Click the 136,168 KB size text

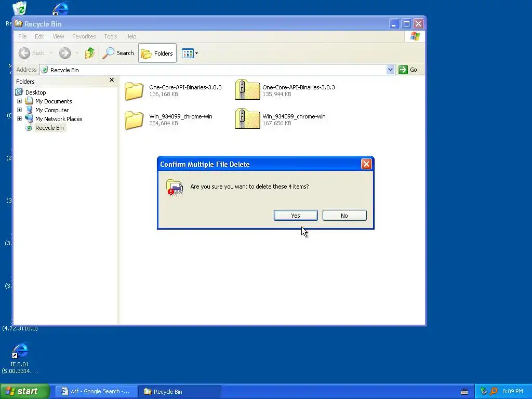(x=164, y=94)
